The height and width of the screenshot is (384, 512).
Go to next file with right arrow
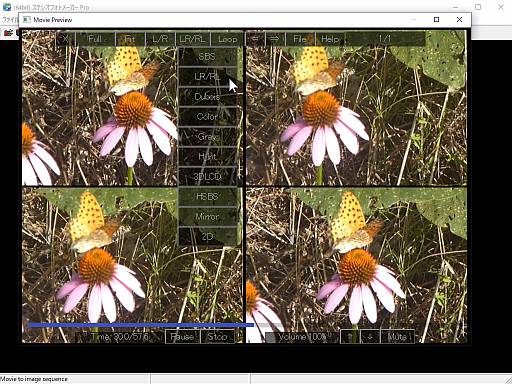pos(275,39)
